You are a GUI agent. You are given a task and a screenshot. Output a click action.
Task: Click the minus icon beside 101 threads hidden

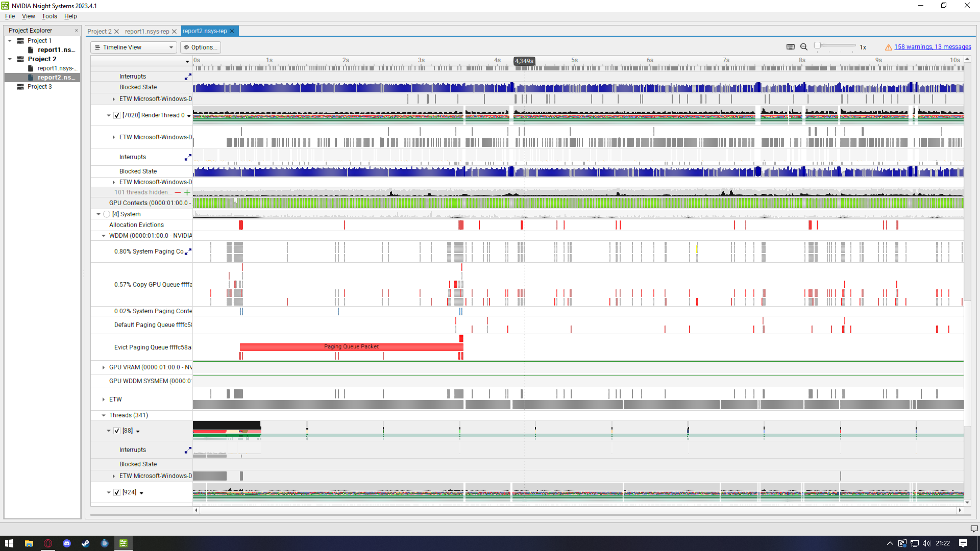178,192
